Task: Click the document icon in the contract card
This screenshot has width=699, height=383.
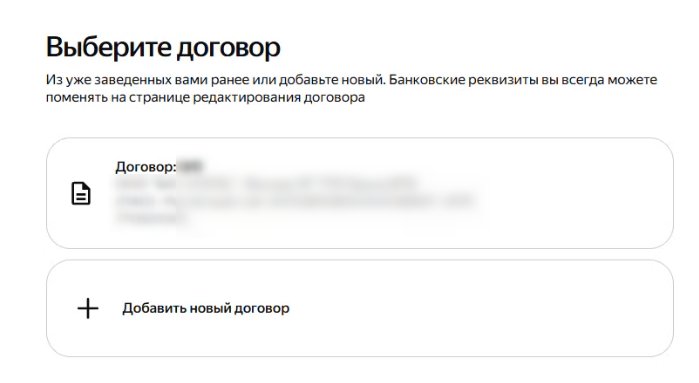Action: [x=81, y=193]
